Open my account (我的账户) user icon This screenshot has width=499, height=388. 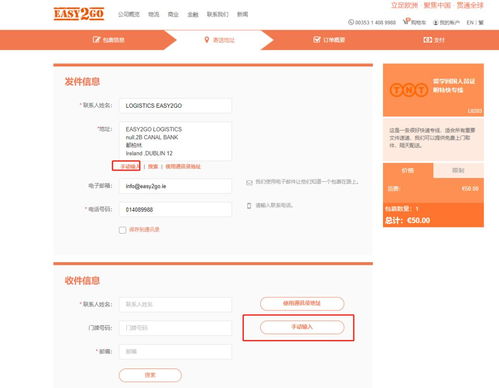coord(435,23)
